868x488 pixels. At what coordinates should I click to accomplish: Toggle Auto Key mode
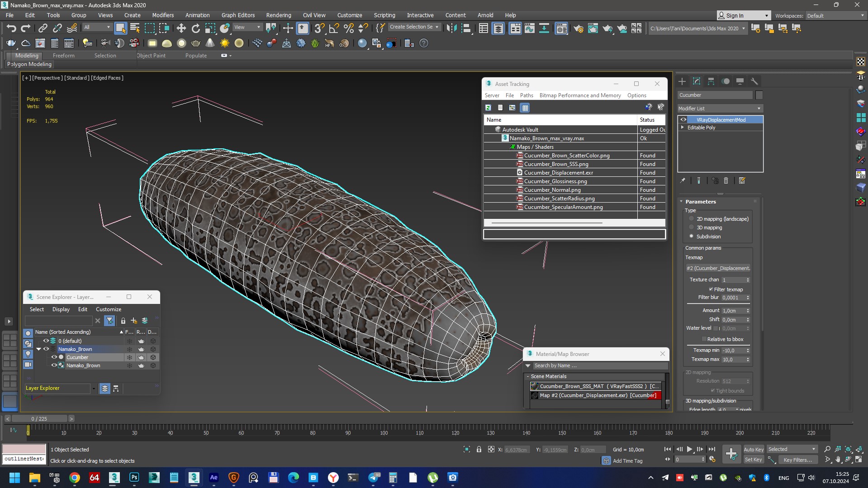754,449
